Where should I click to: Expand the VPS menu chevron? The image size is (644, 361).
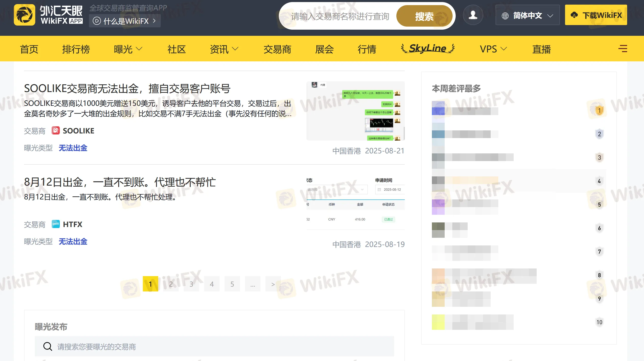click(x=503, y=49)
